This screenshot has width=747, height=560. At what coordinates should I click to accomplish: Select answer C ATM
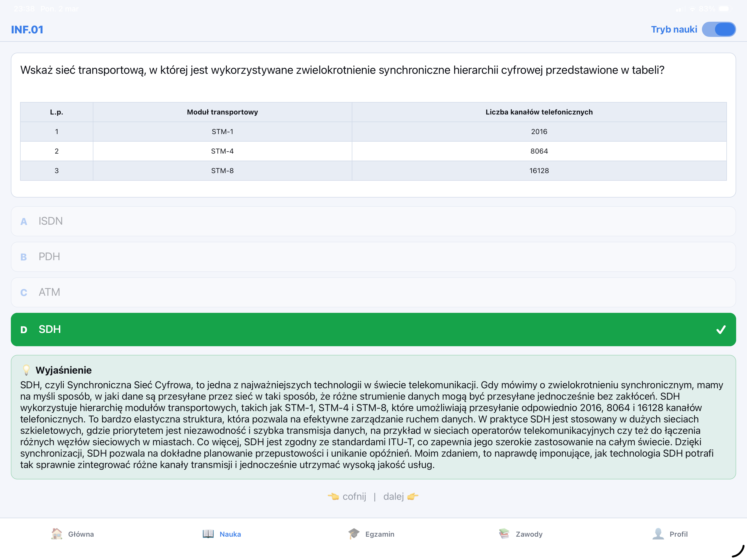[373, 292]
